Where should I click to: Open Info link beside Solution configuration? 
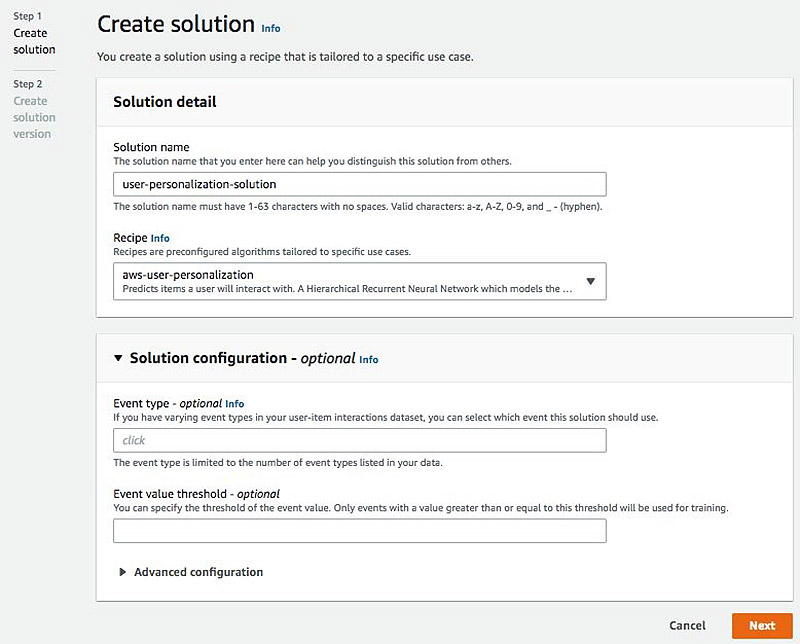(368, 360)
